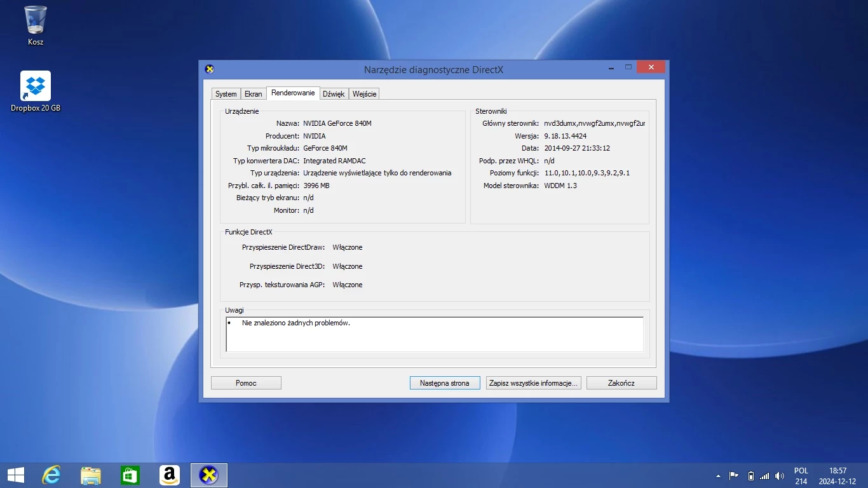
Task: Launch Internet Explorer from the taskbar
Action: tap(51, 475)
